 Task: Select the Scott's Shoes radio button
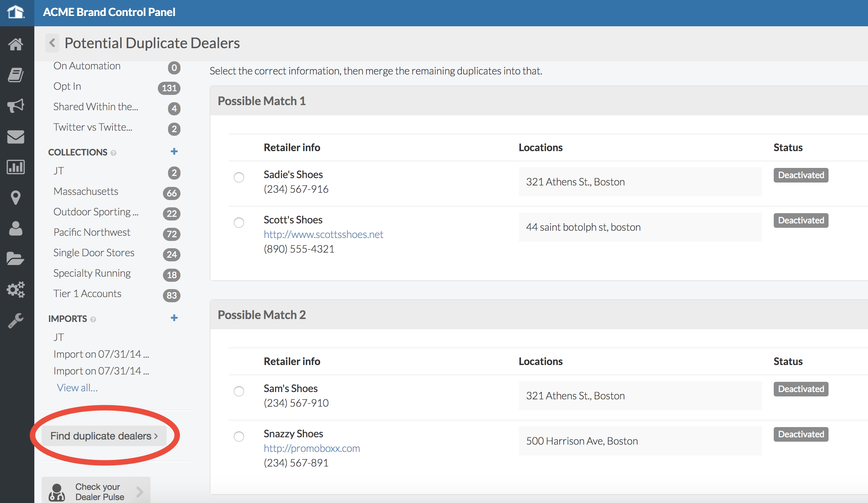tap(239, 223)
